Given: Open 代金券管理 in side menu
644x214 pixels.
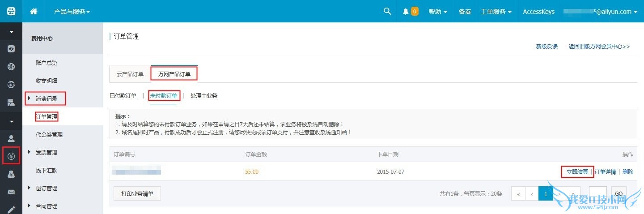Looking at the screenshot, I should tap(49, 135).
